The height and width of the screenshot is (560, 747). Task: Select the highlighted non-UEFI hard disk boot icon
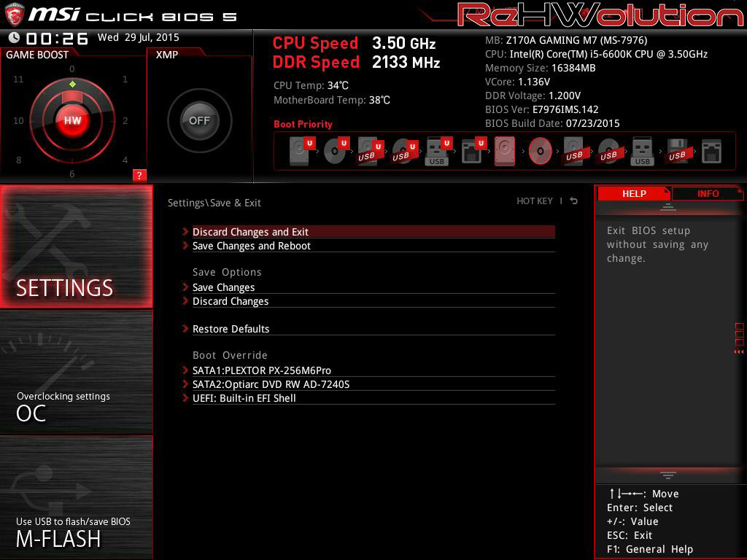[505, 152]
